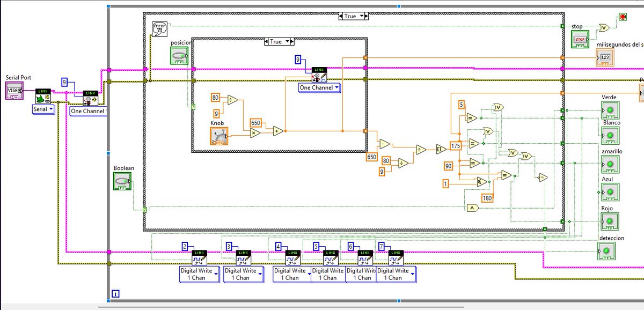Click the stop button terminal

(x=580, y=39)
